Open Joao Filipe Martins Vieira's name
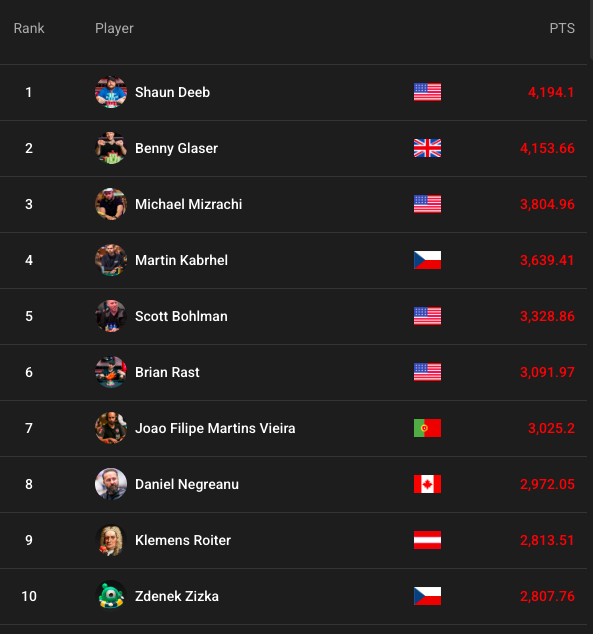This screenshot has width=593, height=634. point(215,428)
